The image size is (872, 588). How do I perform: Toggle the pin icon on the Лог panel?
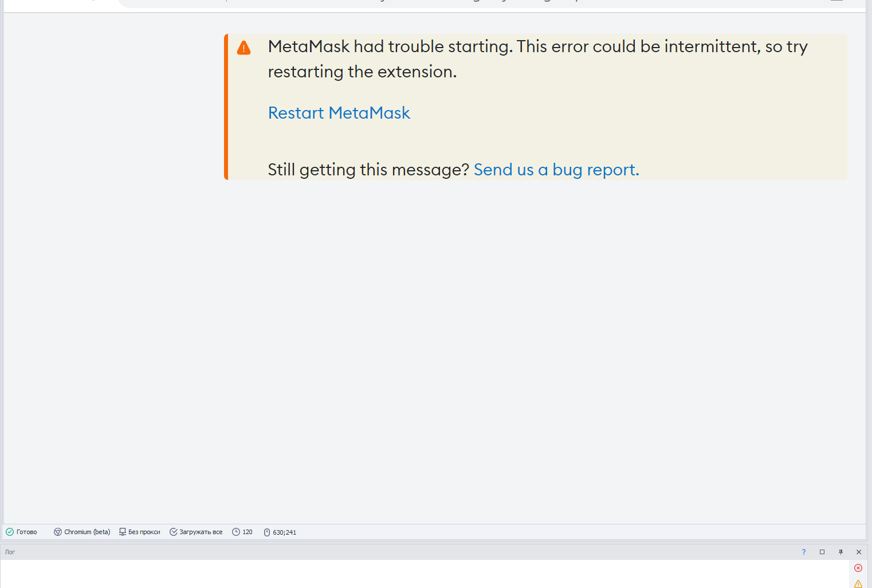tap(840, 552)
